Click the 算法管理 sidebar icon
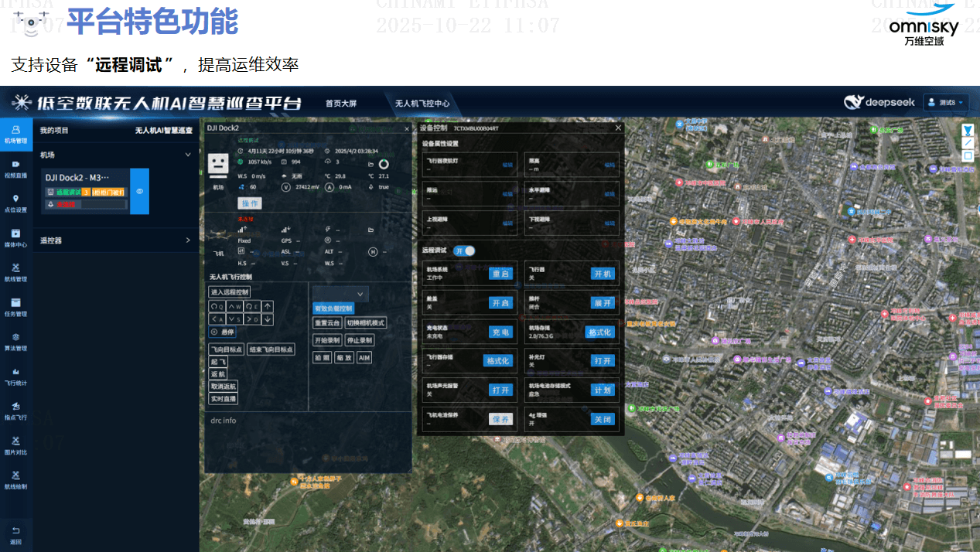The image size is (980, 552). pyautogui.click(x=15, y=341)
